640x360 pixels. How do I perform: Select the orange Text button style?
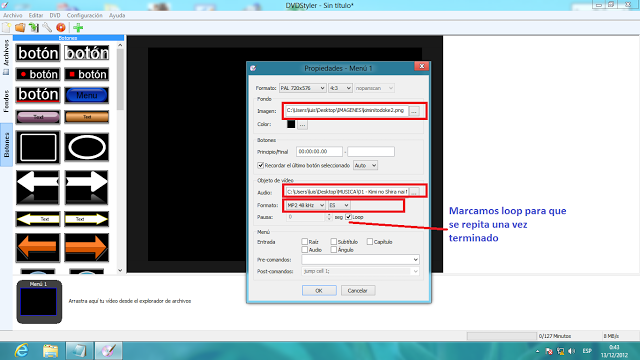point(87,117)
